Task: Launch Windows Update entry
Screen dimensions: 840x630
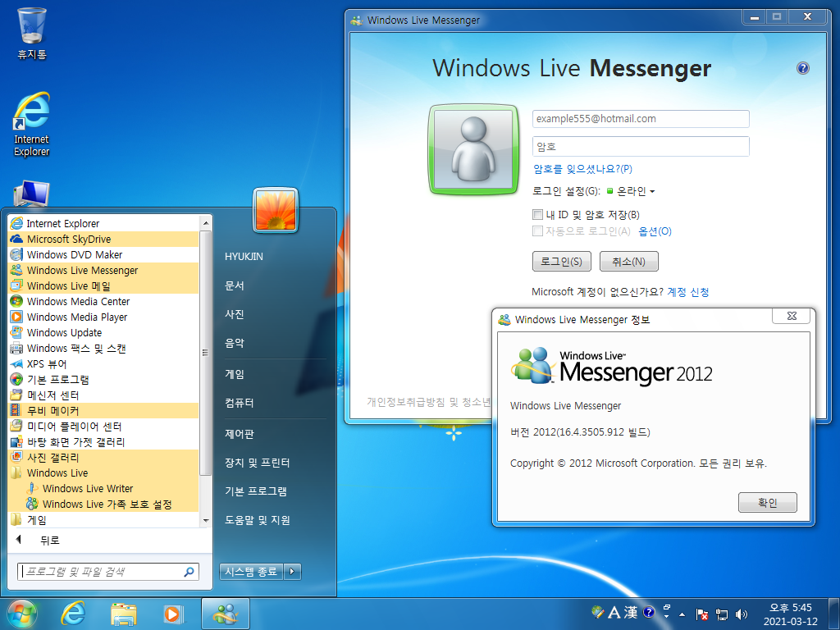Action: click(x=104, y=332)
